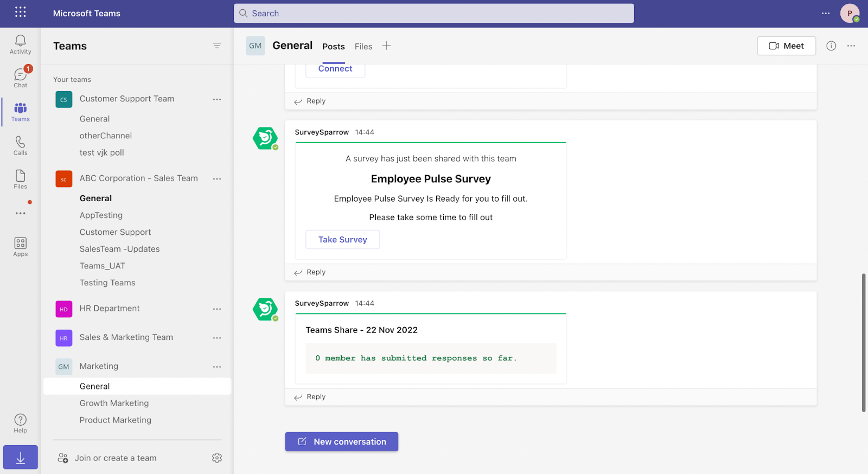
Task: Open the app launcher grid
Action: tap(21, 12)
